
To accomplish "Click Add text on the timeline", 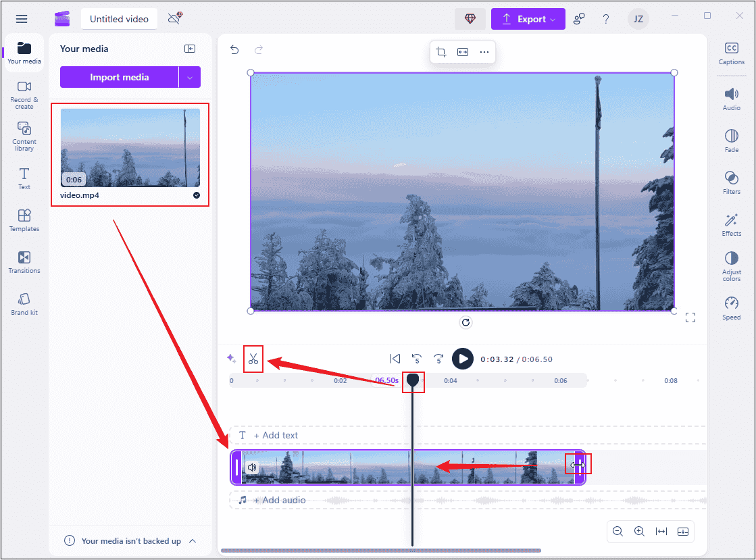I will click(x=275, y=435).
